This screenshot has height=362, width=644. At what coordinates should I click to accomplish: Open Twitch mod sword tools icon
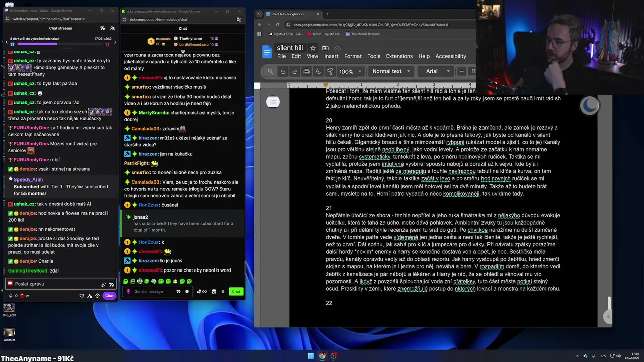tap(89, 296)
